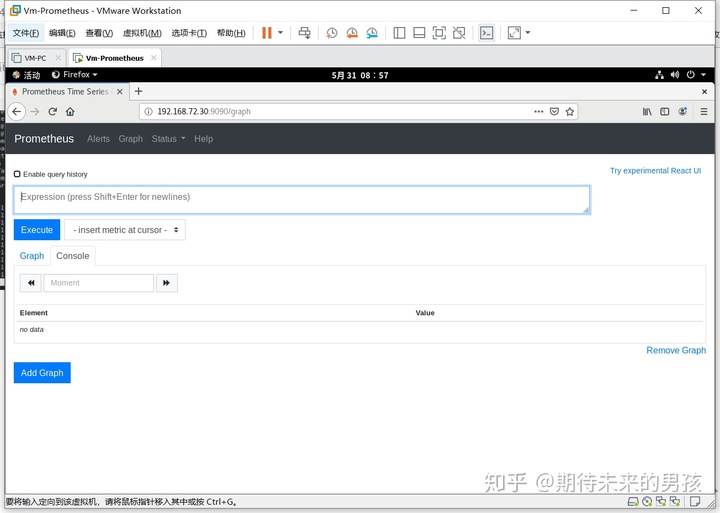Open the 查看(V) menu
Screen dimensions: 720x513
tap(99, 33)
